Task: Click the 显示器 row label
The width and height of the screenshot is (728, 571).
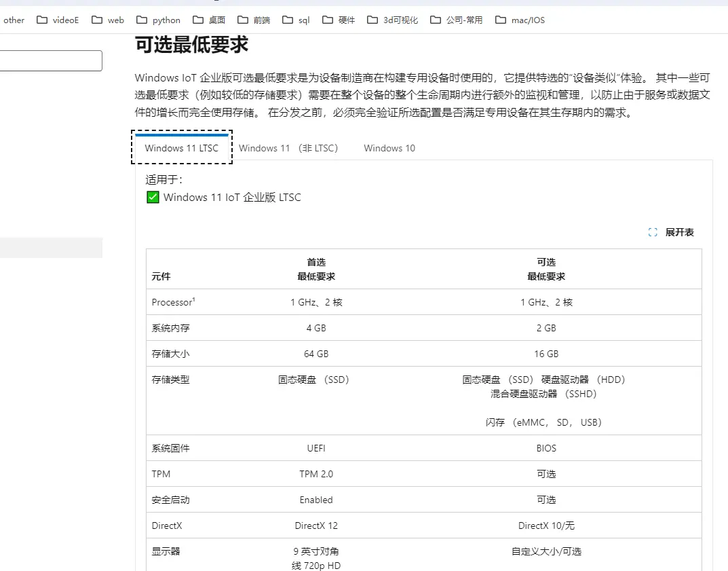Action: click(166, 551)
